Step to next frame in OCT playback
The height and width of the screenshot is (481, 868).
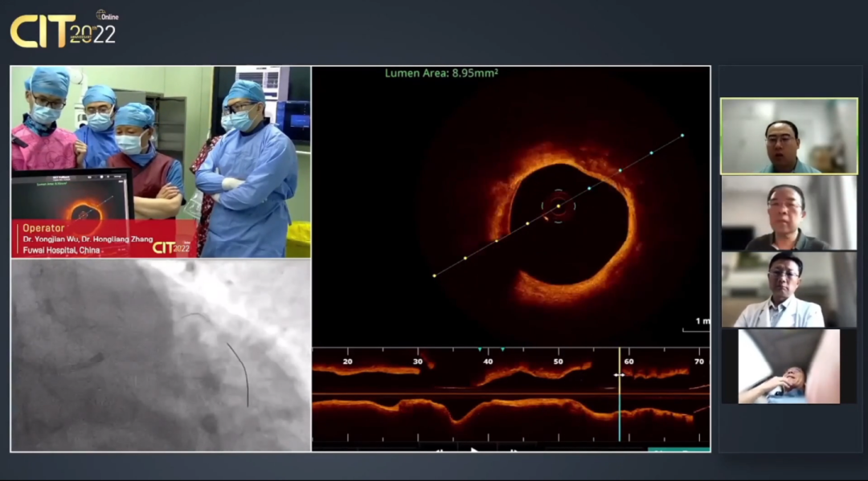pyautogui.click(x=512, y=450)
